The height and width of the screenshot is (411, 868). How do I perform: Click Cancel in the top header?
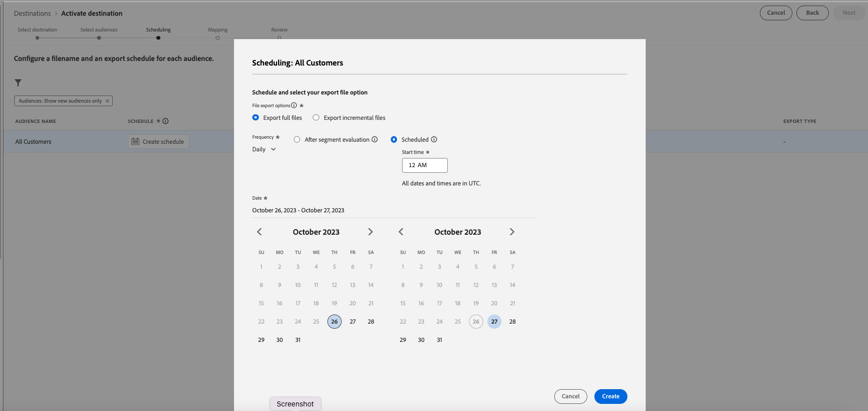point(776,13)
